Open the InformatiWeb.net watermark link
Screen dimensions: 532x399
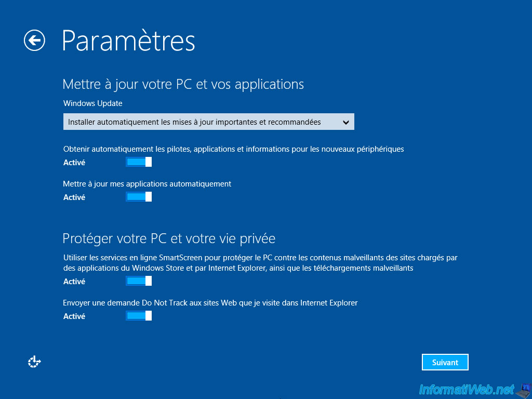point(467,390)
